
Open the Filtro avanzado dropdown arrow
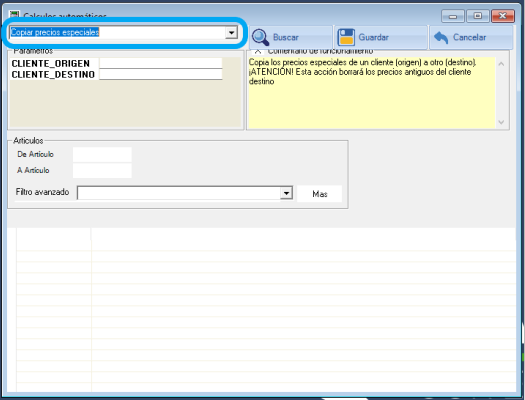coord(286,193)
